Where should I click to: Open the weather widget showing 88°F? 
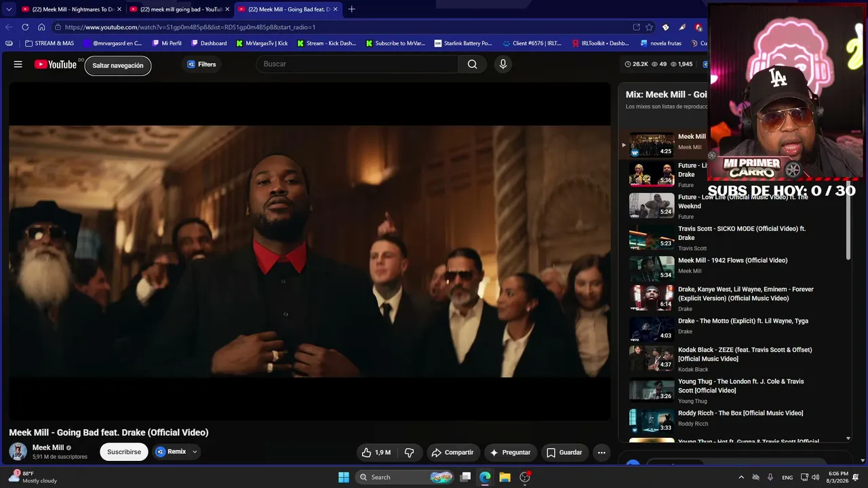[33, 477]
